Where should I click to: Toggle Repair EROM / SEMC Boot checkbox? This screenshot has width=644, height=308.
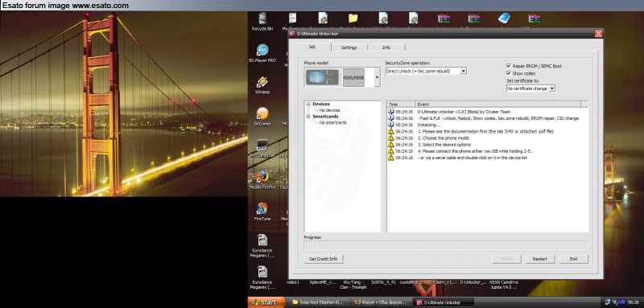pos(509,66)
